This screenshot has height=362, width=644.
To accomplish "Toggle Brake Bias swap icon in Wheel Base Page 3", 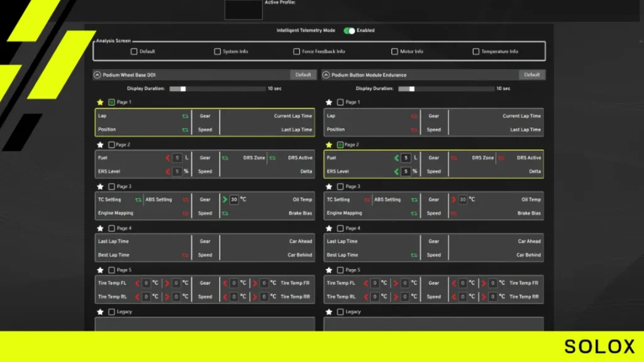I will (x=225, y=214).
